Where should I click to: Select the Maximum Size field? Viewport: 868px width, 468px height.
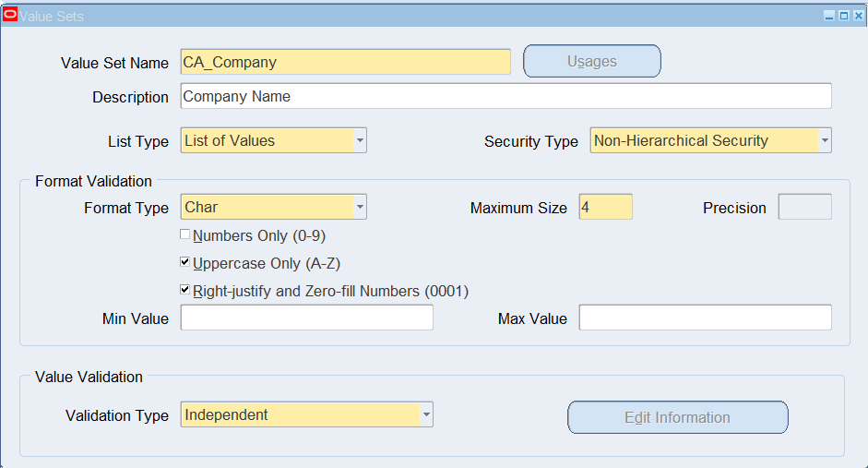click(x=606, y=207)
